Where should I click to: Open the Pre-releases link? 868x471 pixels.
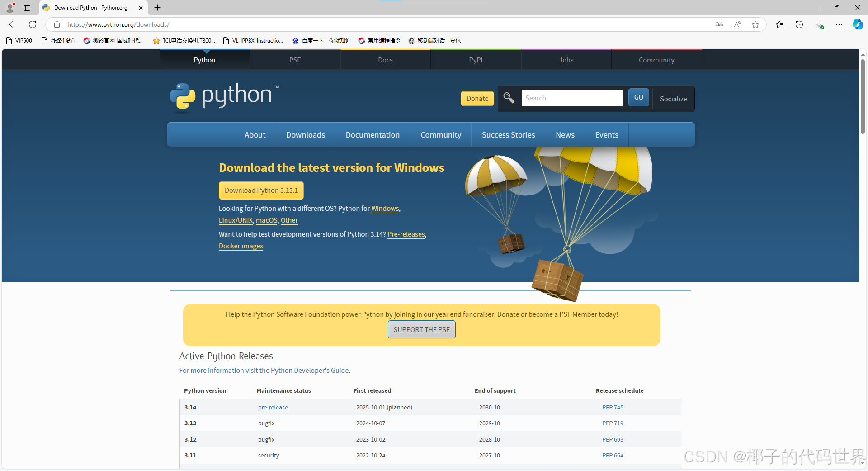(406, 234)
